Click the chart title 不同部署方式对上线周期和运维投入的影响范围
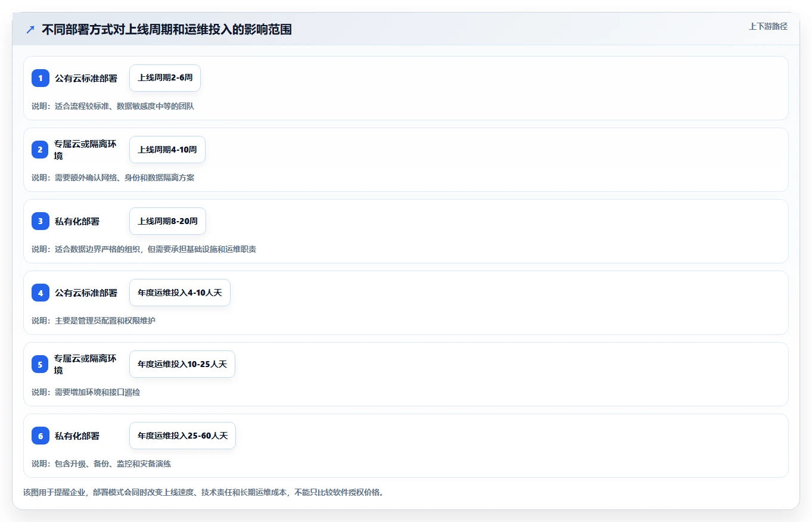The image size is (812, 522). (167, 30)
